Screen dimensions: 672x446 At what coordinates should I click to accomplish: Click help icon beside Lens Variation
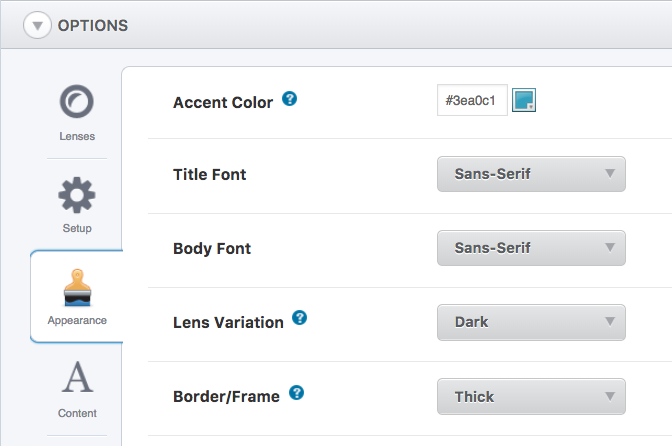tap(299, 319)
